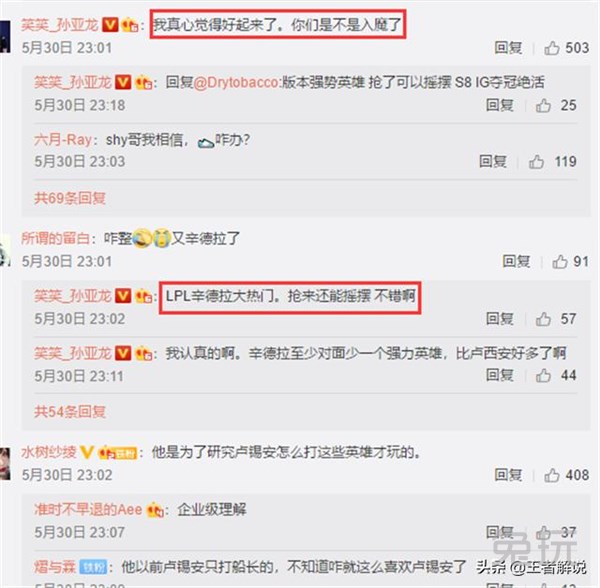Expand the 共69条回复 reply thread

[x=70, y=198]
